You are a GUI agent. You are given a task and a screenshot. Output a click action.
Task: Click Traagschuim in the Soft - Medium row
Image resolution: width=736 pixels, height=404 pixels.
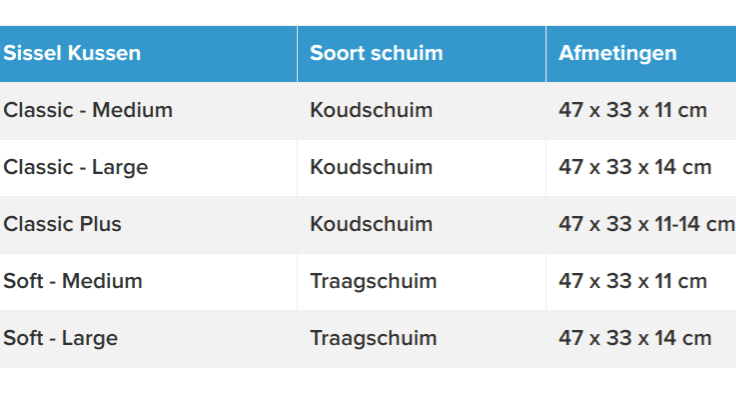point(373,282)
